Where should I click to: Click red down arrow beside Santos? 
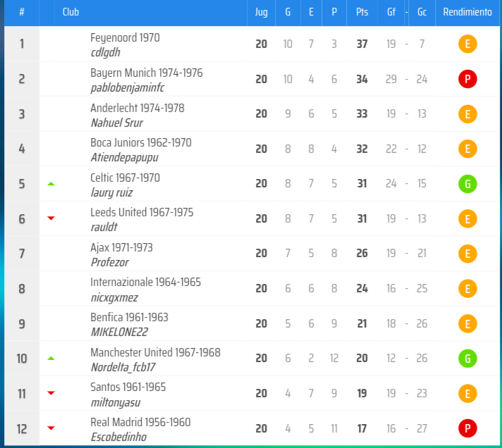point(51,393)
